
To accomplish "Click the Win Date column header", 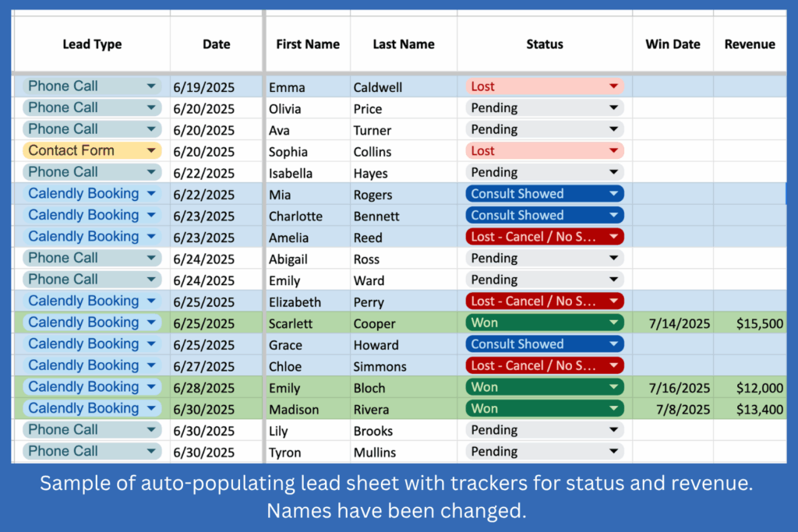I will click(x=673, y=44).
